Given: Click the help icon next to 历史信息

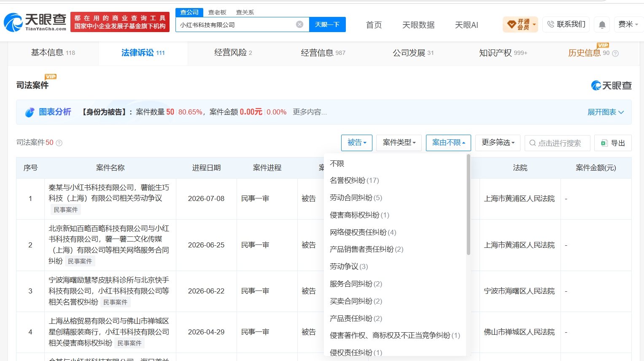Looking at the screenshot, I should [x=615, y=53].
